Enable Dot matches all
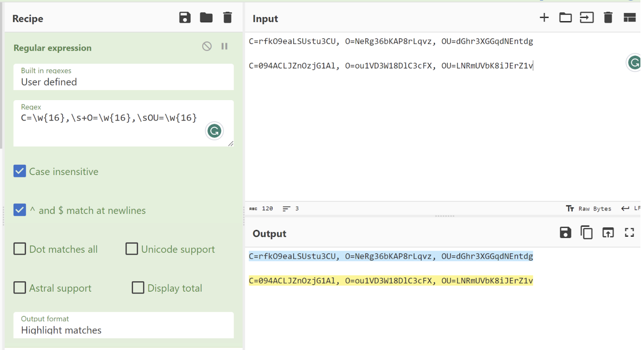 coord(20,249)
